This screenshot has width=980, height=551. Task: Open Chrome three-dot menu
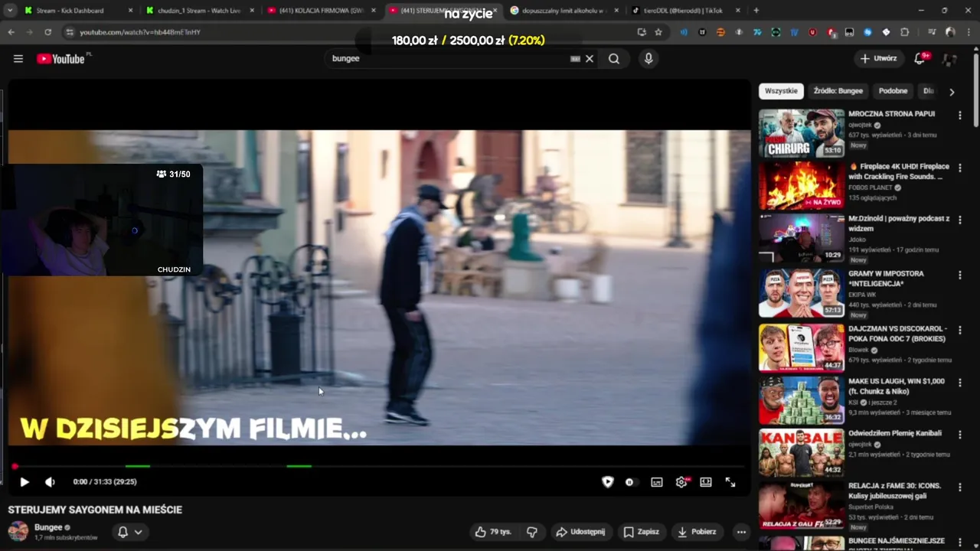[x=969, y=32]
